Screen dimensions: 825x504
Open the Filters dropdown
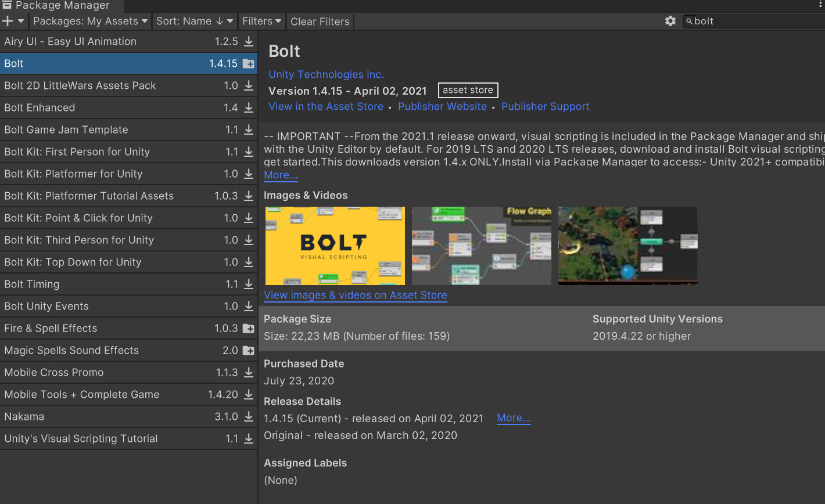click(261, 21)
